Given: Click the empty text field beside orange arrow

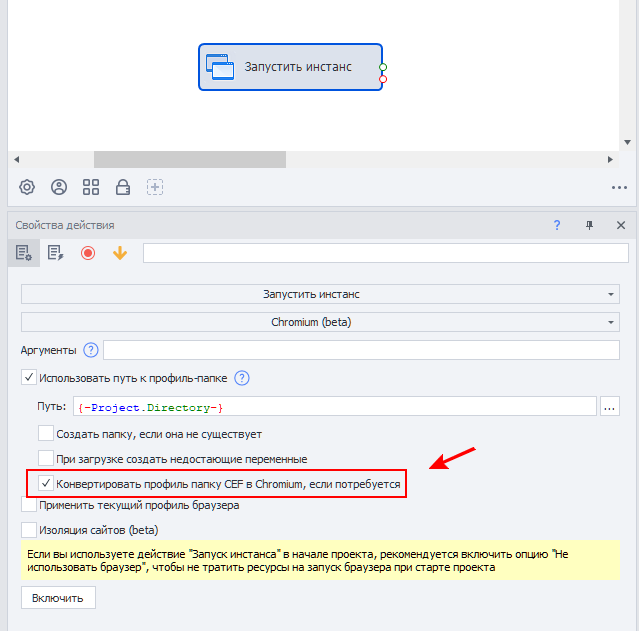Looking at the screenshot, I should pyautogui.click(x=386, y=253).
